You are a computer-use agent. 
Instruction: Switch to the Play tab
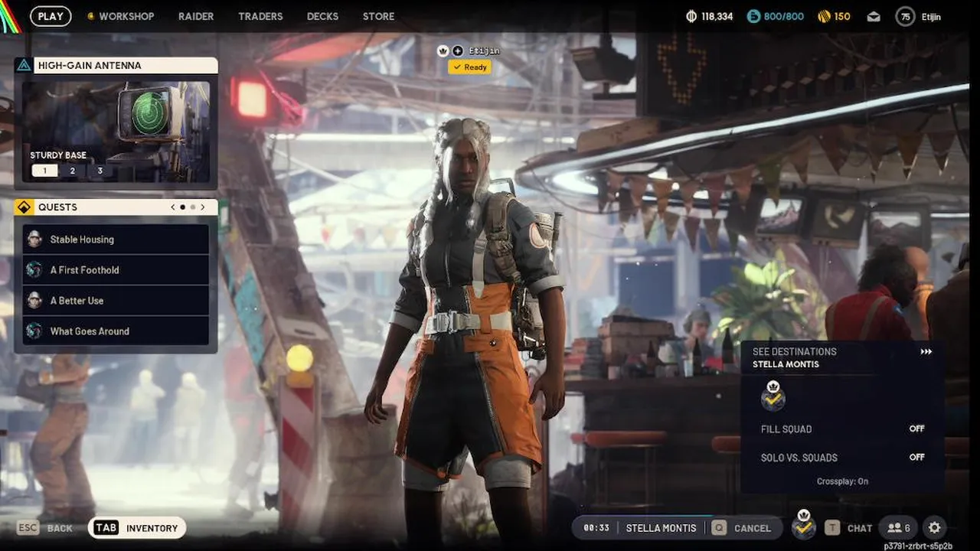(51, 16)
